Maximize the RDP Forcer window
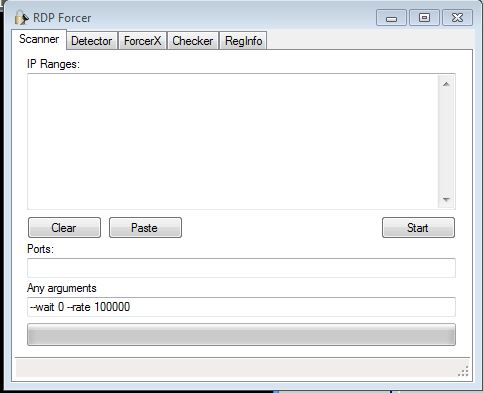 (x=424, y=18)
